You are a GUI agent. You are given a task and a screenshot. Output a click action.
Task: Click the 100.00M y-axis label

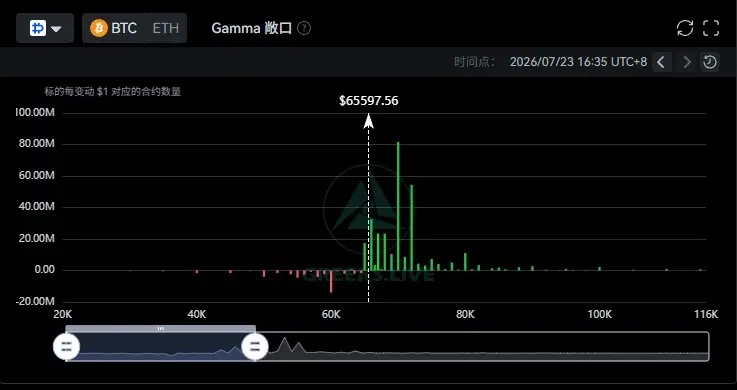tap(35, 112)
